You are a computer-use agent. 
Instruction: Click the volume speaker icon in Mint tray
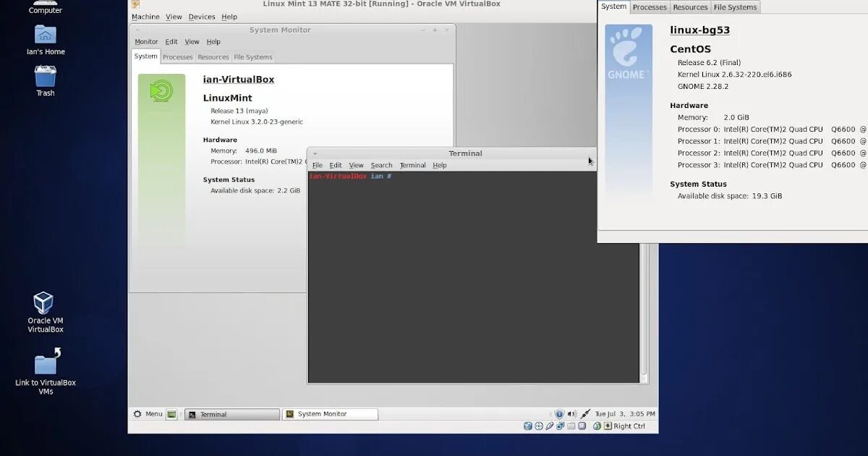[572, 414]
